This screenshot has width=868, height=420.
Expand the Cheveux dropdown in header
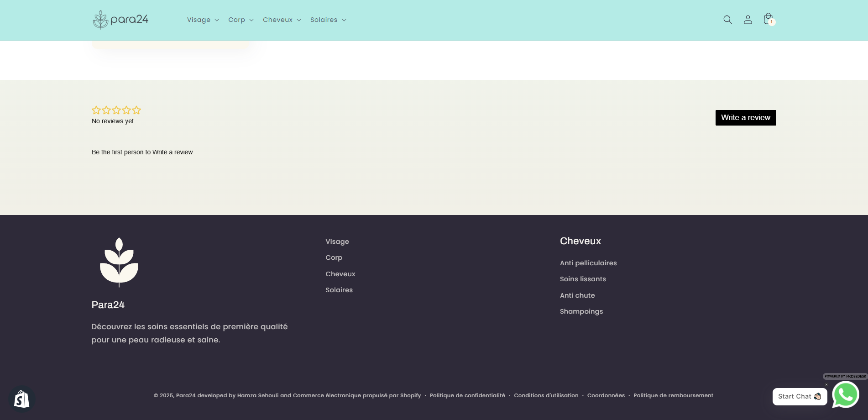pos(282,20)
